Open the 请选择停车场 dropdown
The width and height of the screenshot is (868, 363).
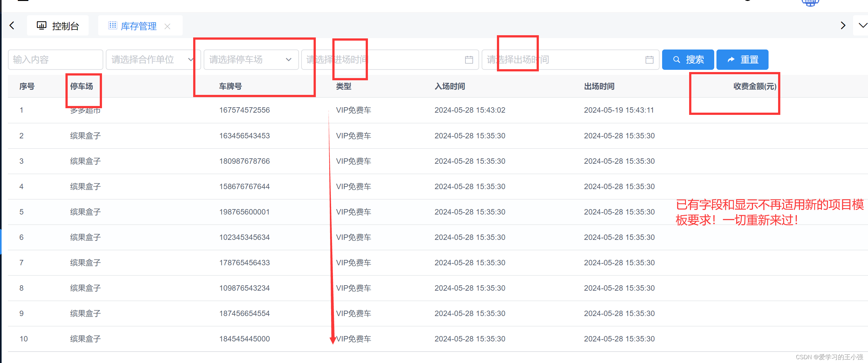click(251, 60)
